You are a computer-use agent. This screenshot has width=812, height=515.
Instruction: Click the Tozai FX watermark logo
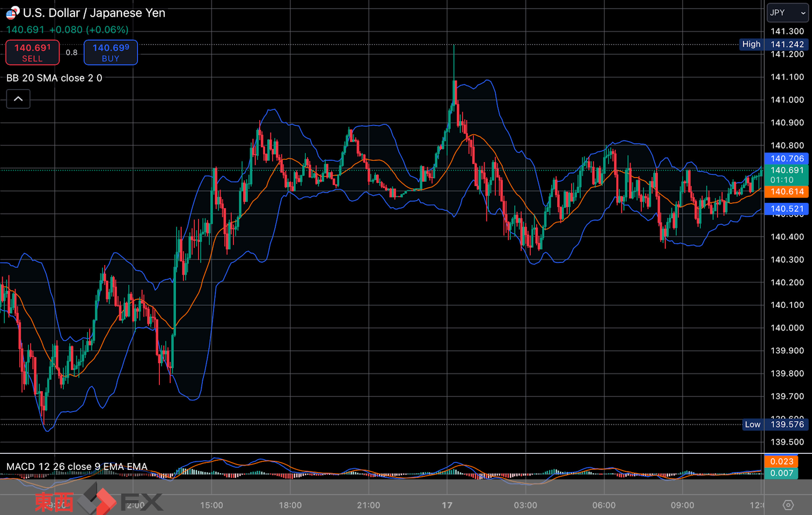click(x=99, y=501)
